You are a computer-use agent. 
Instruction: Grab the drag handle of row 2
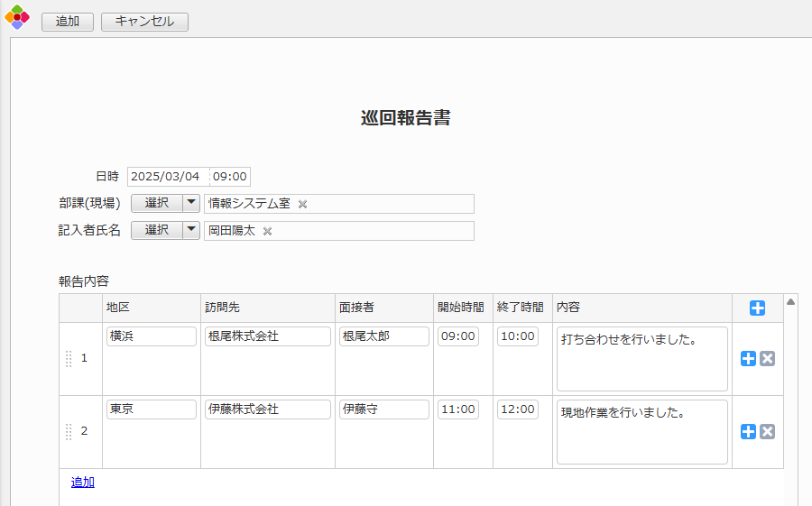69,432
